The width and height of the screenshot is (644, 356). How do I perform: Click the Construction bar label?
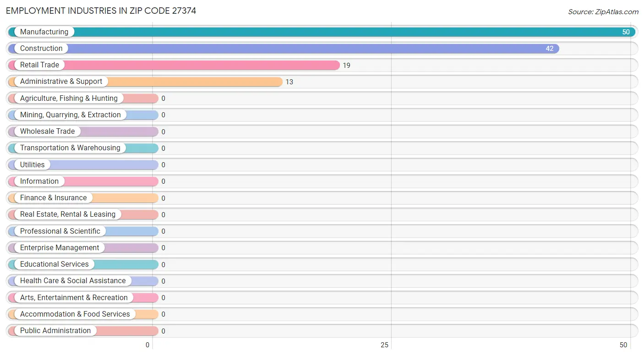(x=41, y=48)
